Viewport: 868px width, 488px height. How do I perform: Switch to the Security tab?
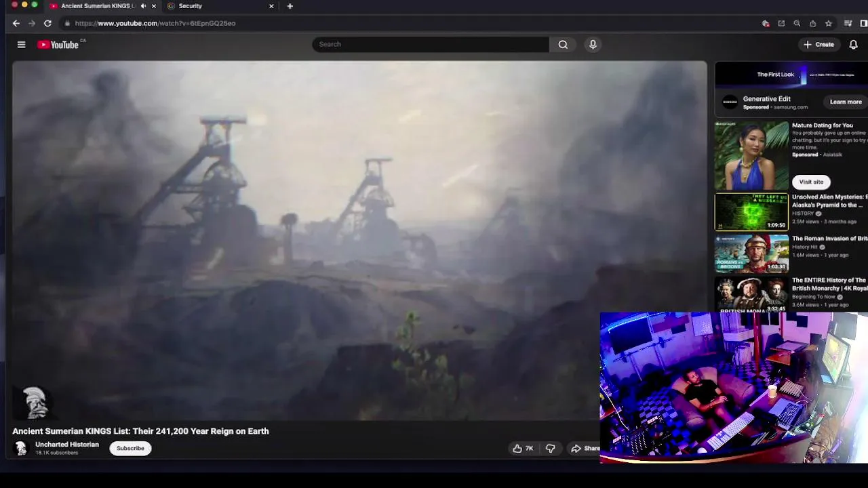pyautogui.click(x=220, y=6)
